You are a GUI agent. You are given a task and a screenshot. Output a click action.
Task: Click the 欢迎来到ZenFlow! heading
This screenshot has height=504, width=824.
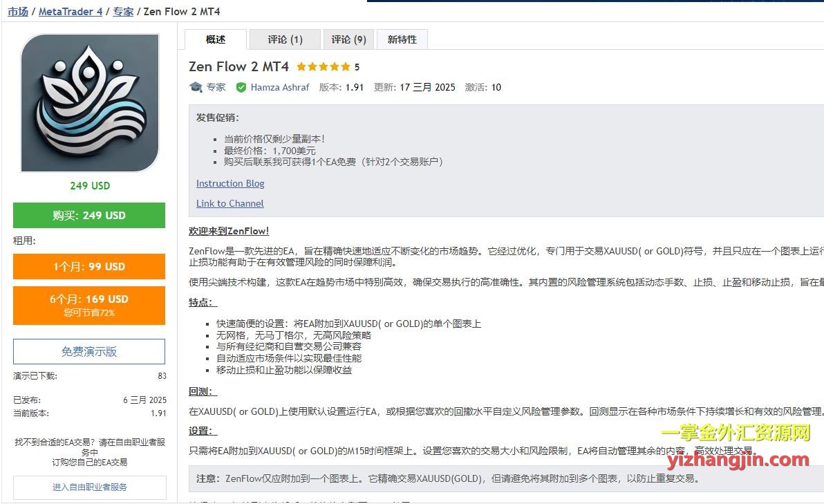click(229, 231)
